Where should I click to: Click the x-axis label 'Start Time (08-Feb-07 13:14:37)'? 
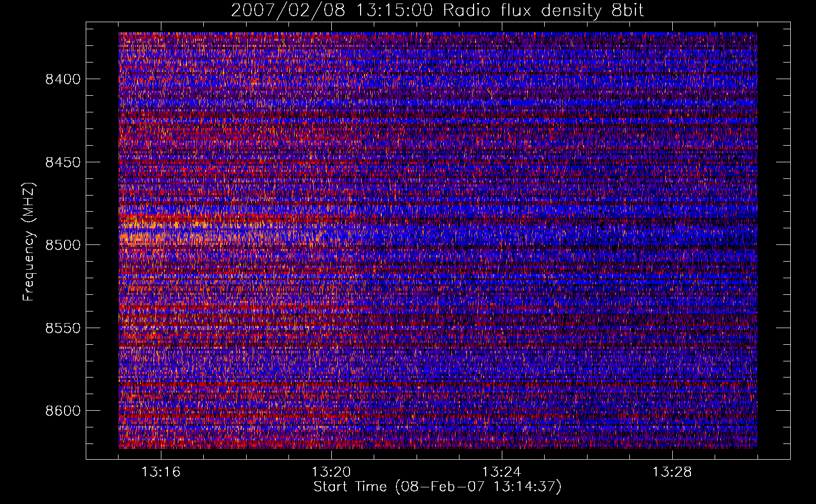click(x=437, y=487)
